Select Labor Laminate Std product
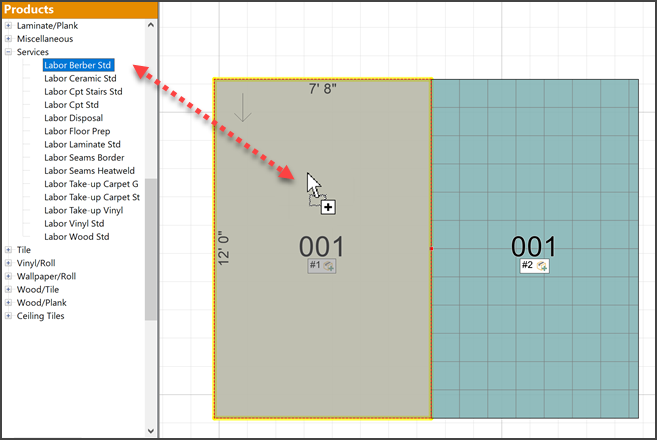 pyautogui.click(x=82, y=144)
